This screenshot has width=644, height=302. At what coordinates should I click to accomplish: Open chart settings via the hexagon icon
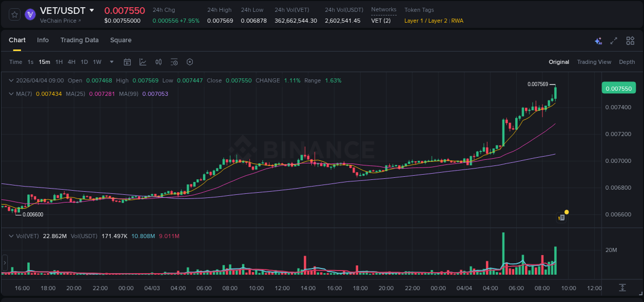[190, 62]
